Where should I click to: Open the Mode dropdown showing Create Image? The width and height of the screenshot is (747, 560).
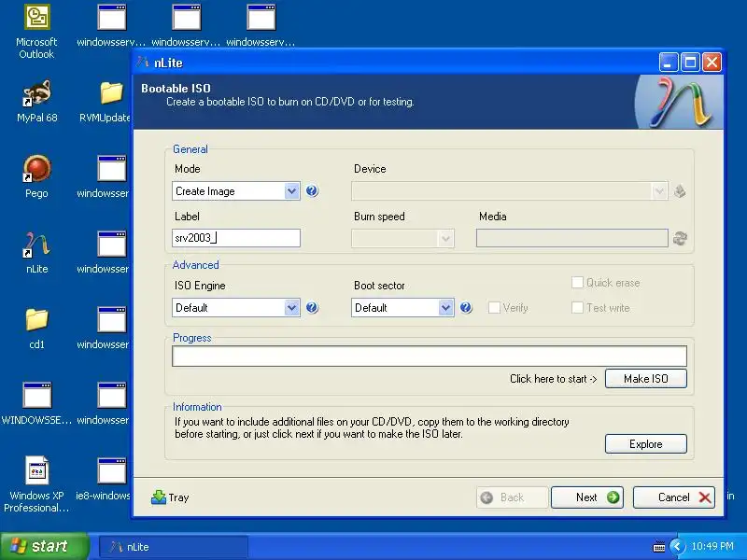(236, 191)
